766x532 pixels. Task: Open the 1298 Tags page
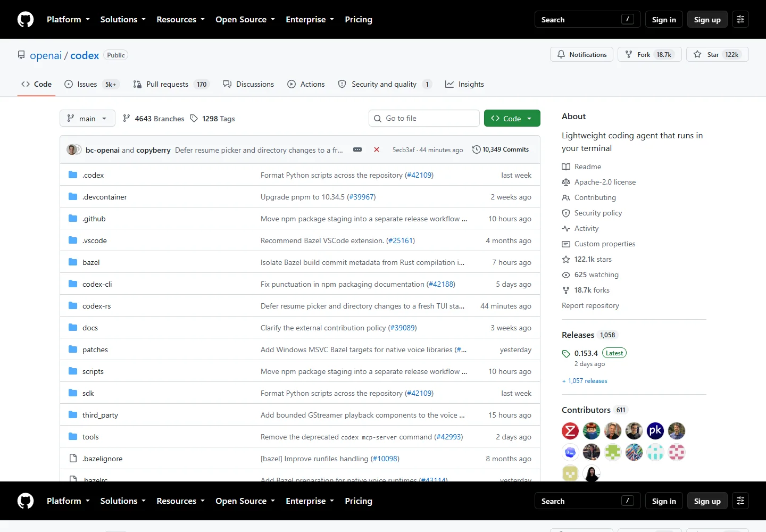(212, 119)
